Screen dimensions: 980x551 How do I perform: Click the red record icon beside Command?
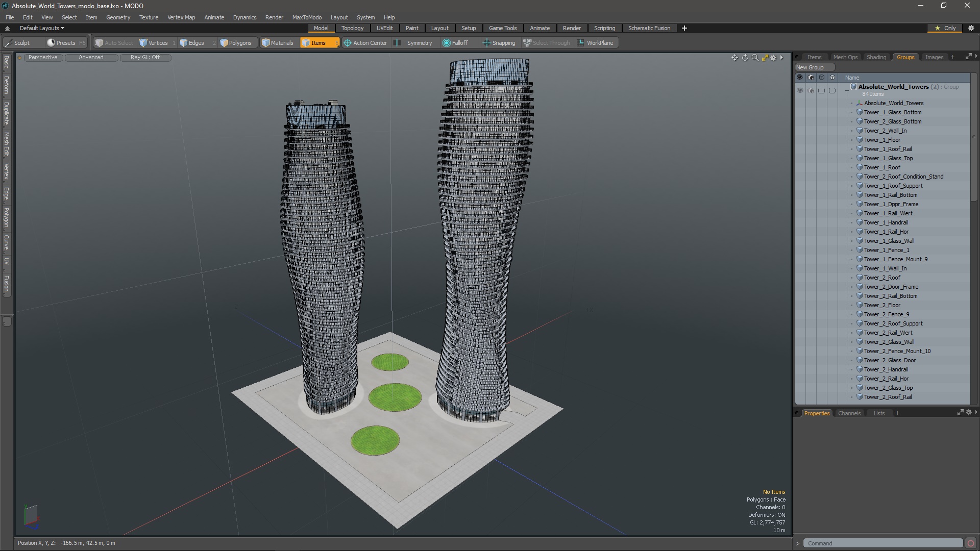[x=971, y=543]
